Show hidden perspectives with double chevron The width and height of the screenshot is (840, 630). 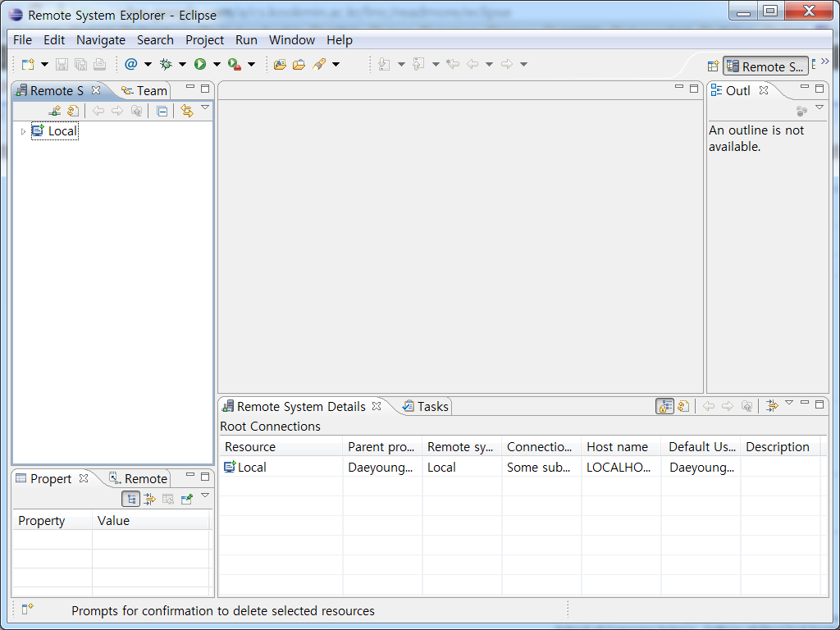(x=825, y=62)
